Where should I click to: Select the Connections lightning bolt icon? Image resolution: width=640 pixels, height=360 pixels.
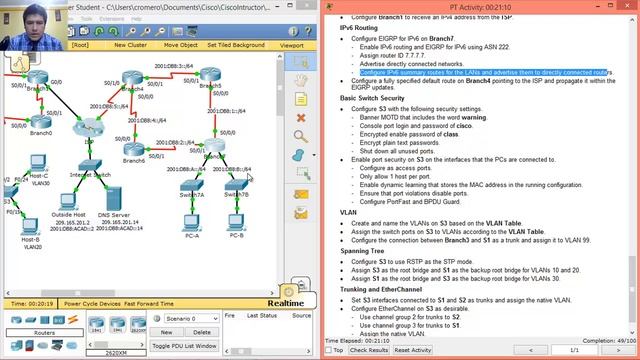(x=73, y=320)
